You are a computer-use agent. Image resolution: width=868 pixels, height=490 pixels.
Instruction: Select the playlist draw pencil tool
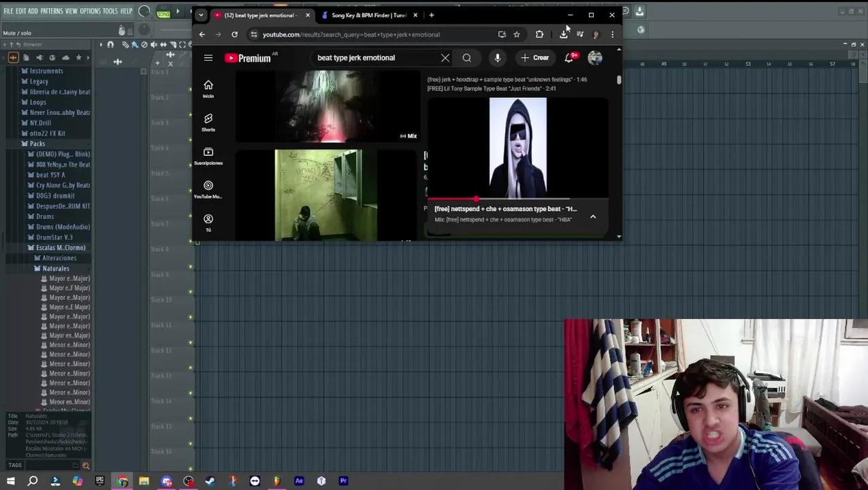(126, 45)
